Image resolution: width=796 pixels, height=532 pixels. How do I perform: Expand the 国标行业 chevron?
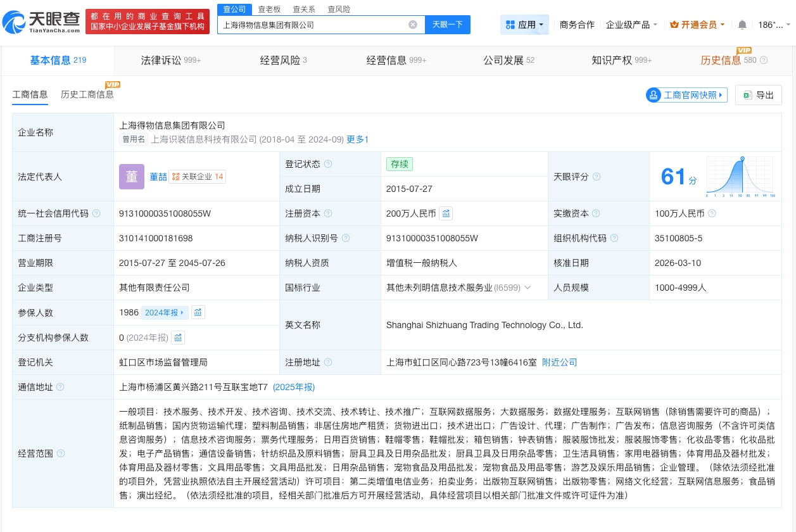click(528, 288)
